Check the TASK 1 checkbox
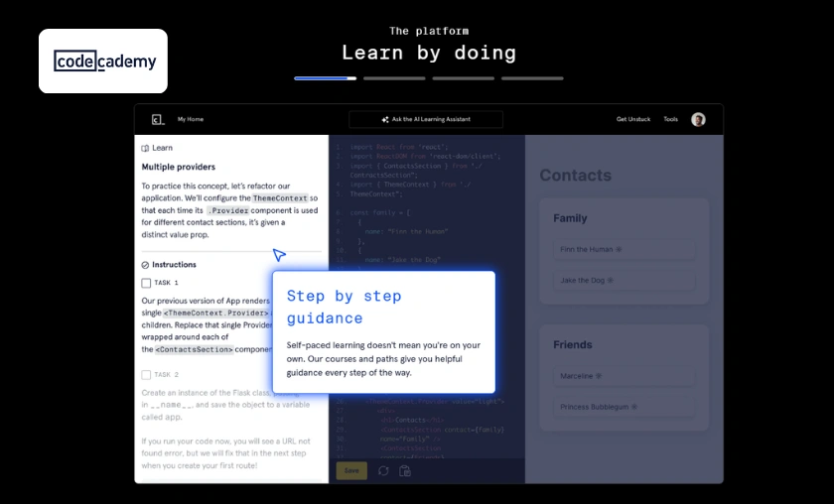 click(x=146, y=283)
